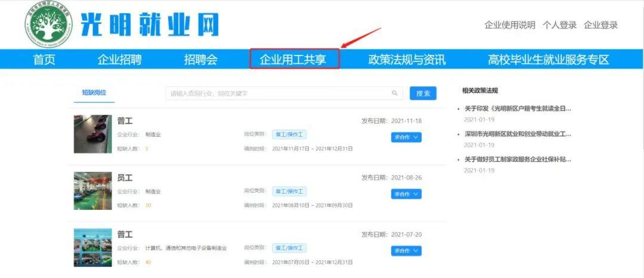The height and width of the screenshot is (278, 644).
Task: Expand 求合作 dropdown for 2021-07-20 listing
Action: (406, 251)
